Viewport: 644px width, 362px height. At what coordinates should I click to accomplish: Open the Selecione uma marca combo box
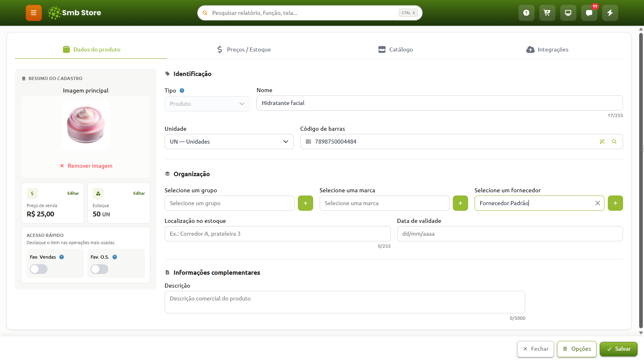click(384, 203)
